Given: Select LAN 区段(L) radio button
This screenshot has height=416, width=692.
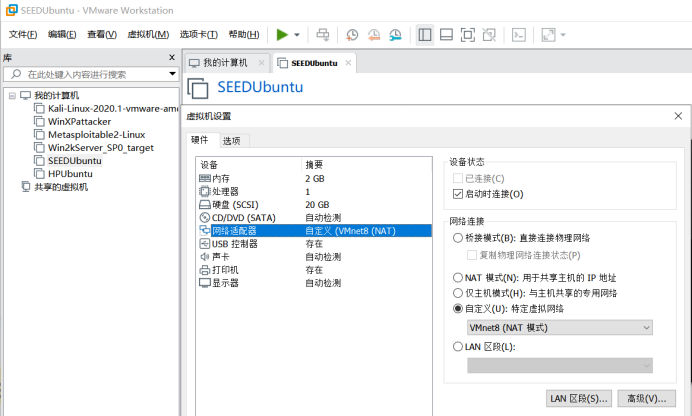Looking at the screenshot, I should 458,347.
